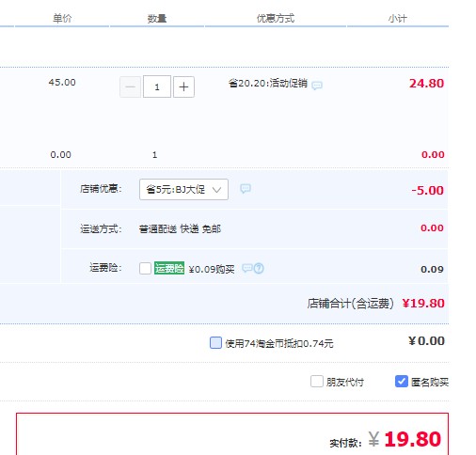Click the 普通配送 快递 免邮 shipping text
This screenshot has width=476, height=455.
point(180,229)
